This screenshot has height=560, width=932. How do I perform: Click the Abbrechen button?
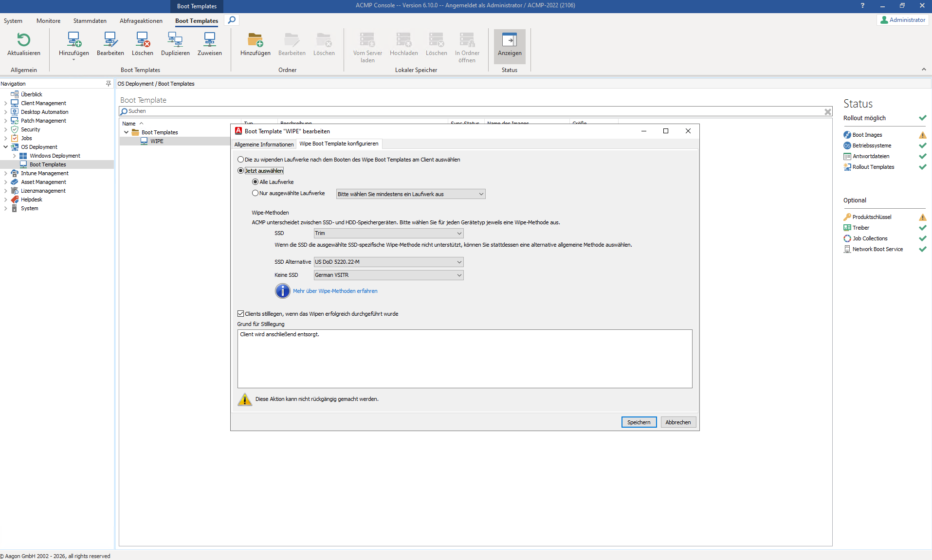pos(678,422)
